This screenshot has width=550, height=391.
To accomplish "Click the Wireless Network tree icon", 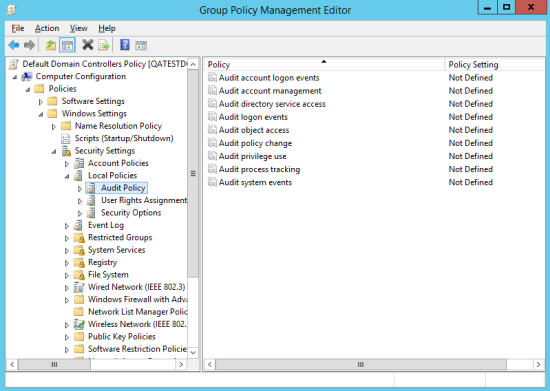I will (79, 324).
